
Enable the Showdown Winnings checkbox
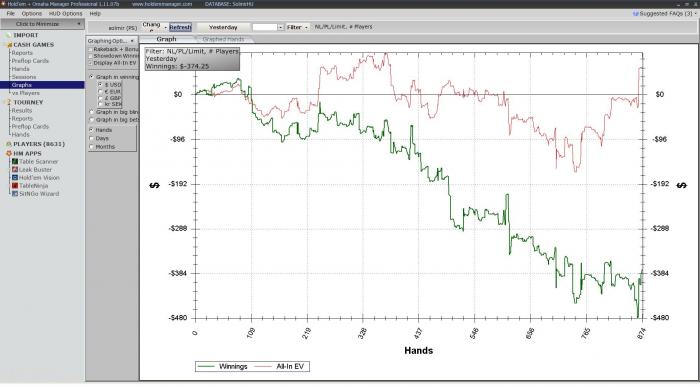coord(91,56)
